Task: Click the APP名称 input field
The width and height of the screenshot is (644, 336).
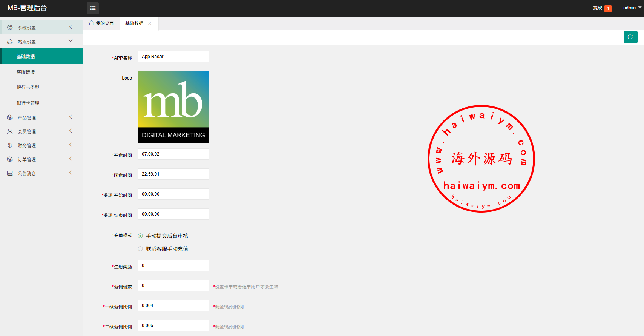Action: coord(173,57)
